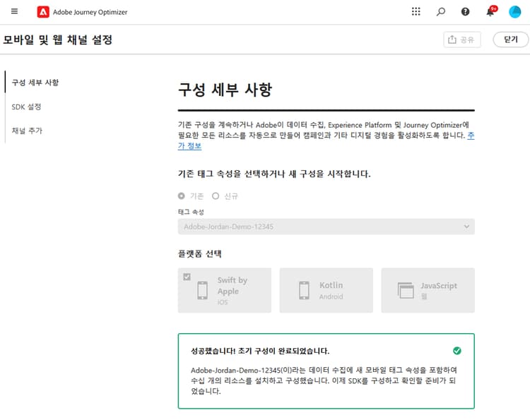Click the Android phone icon
Viewport: 530px width, 420px height.
[304, 290]
